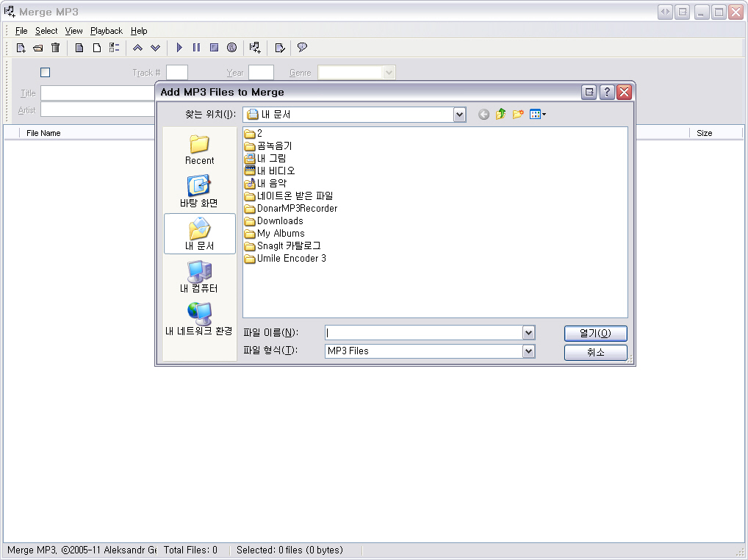This screenshot has width=748, height=560.
Task: Open 내 컴퓨터 in places bar
Action: [199, 276]
